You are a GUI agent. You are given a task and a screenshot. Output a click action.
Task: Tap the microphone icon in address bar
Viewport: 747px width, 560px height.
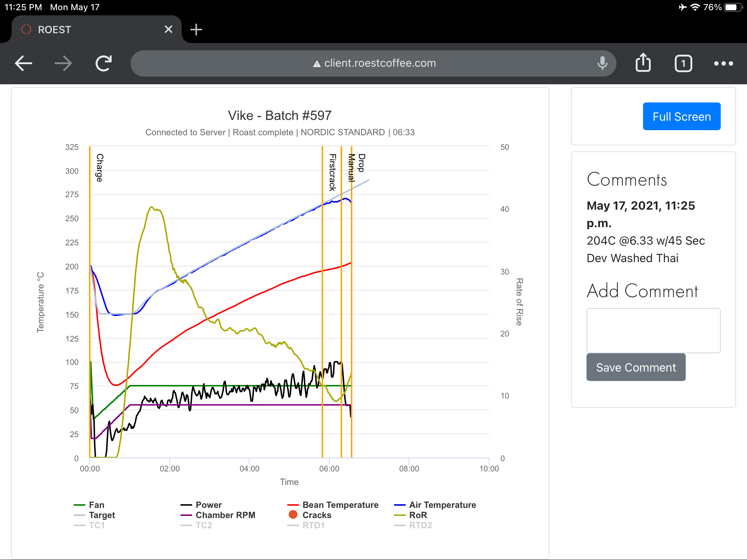(x=602, y=63)
